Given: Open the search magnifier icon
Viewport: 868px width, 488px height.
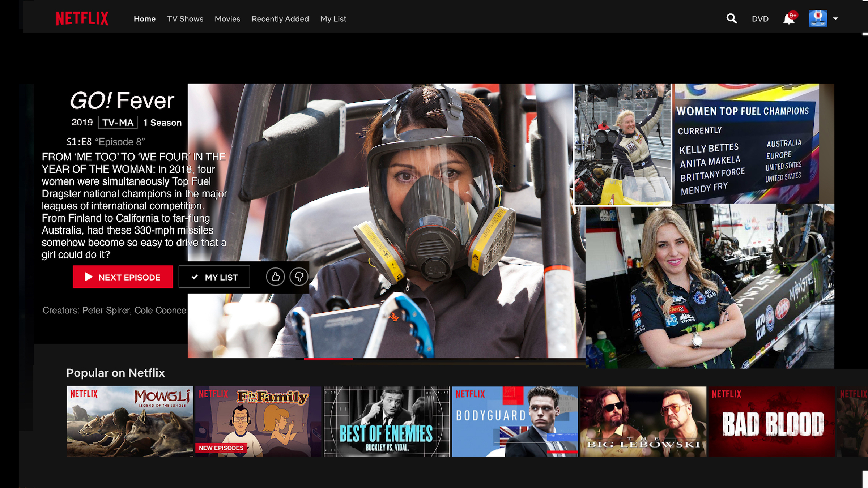Looking at the screenshot, I should (x=732, y=18).
